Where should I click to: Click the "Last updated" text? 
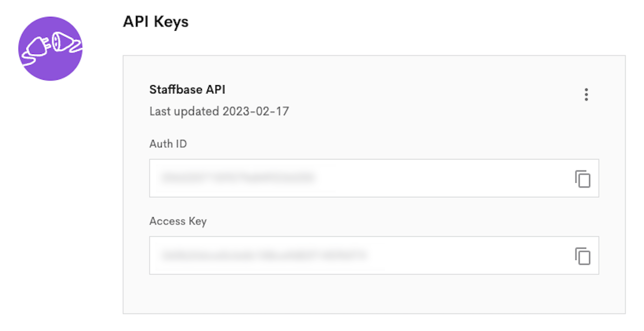click(x=184, y=111)
